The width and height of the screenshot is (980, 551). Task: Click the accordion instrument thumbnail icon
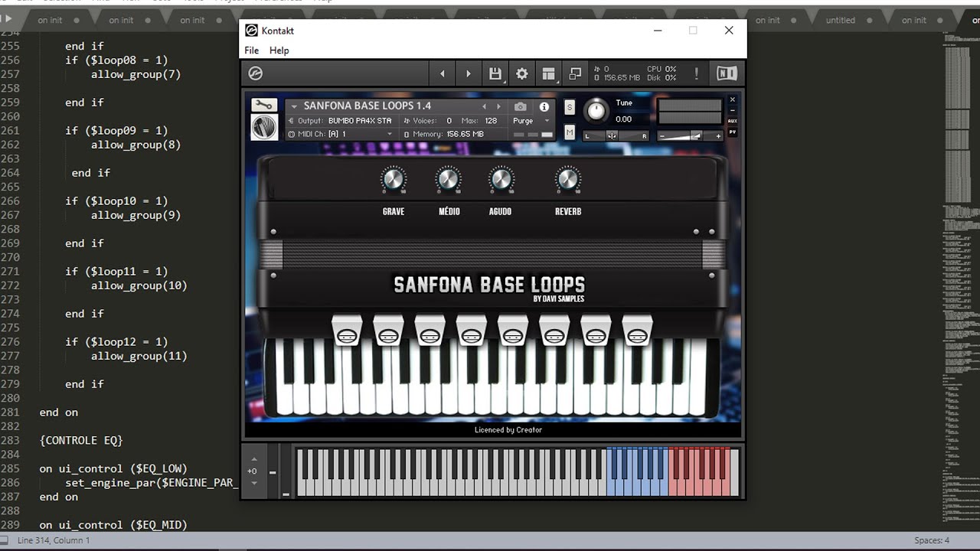click(264, 127)
